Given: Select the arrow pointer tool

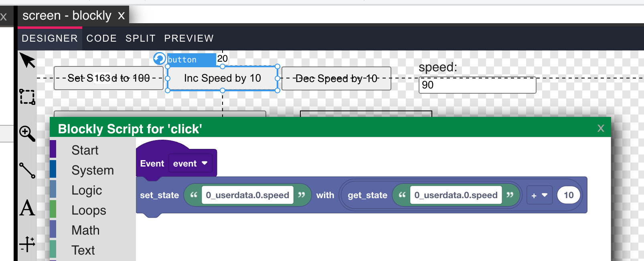Looking at the screenshot, I should click(28, 60).
